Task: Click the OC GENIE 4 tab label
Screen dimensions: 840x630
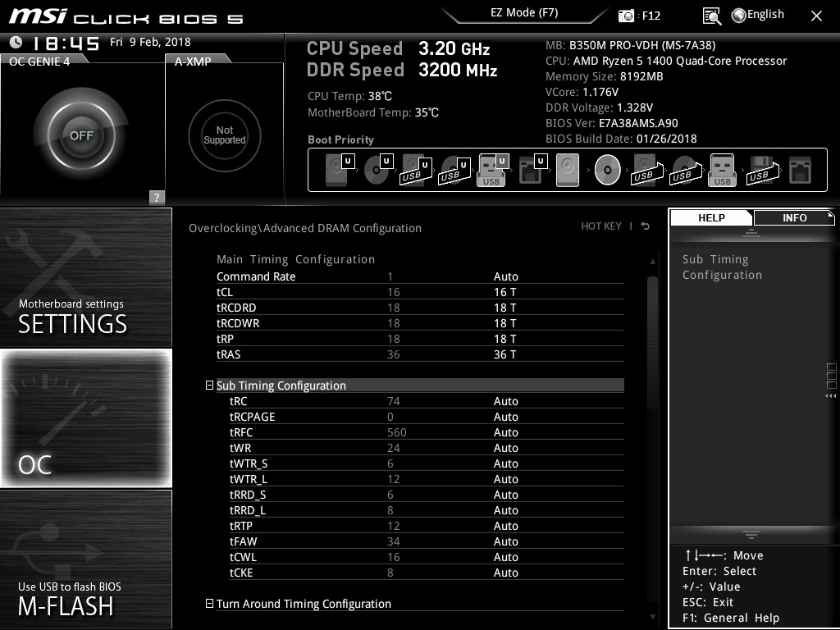Action: pyautogui.click(x=39, y=62)
